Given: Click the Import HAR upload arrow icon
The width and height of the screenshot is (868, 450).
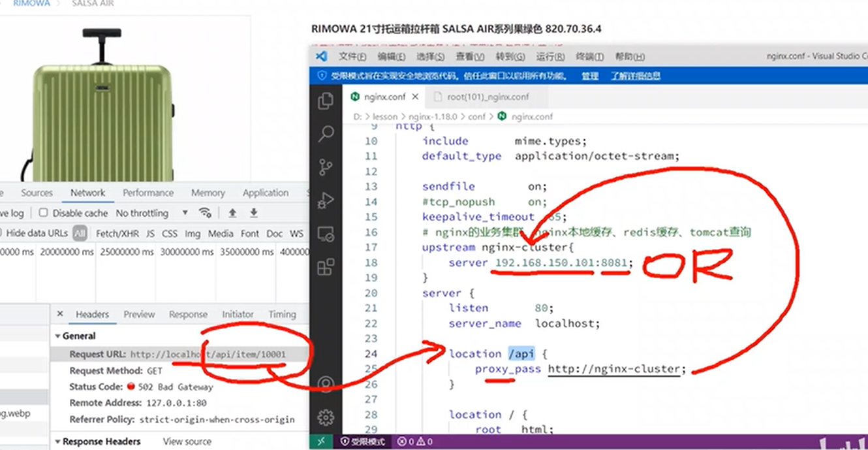Looking at the screenshot, I should coord(232,213).
